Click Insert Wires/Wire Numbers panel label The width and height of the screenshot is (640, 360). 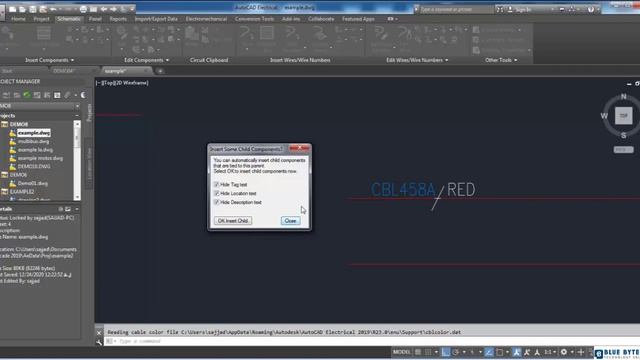(300, 60)
